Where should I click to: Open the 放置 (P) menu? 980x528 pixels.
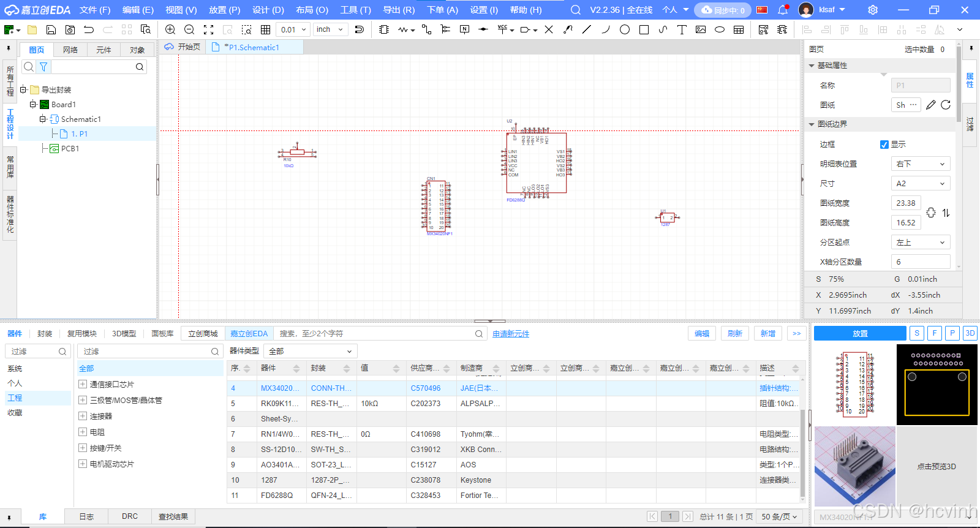tap(224, 10)
